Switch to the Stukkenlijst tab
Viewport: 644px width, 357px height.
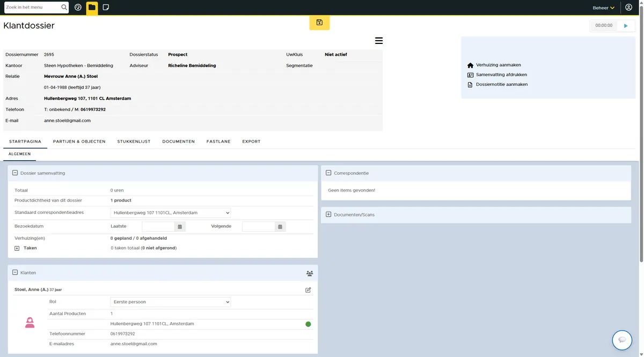pyautogui.click(x=134, y=142)
